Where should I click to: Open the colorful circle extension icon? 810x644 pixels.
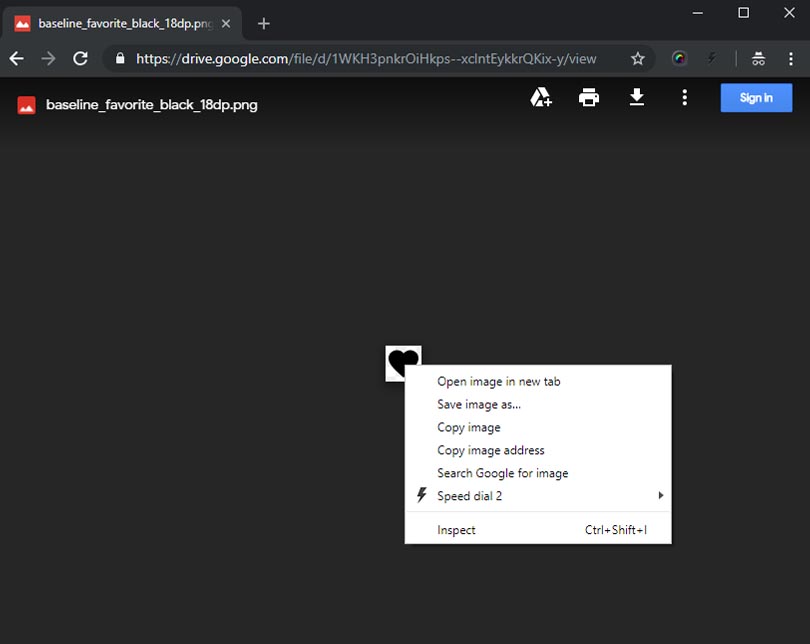point(679,58)
